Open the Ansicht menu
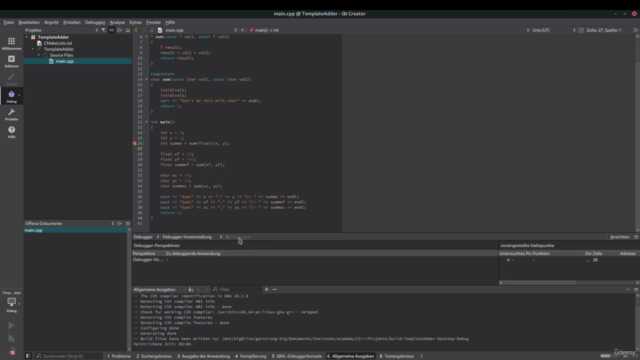 [51, 22]
